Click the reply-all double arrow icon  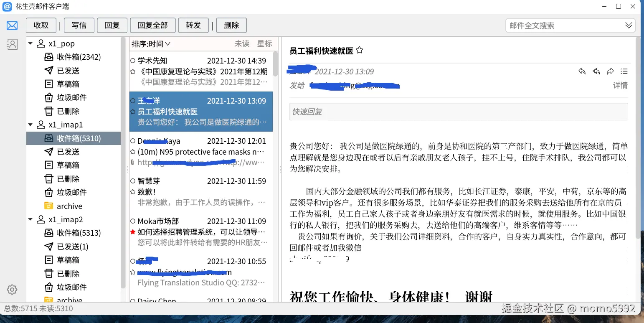(x=596, y=71)
